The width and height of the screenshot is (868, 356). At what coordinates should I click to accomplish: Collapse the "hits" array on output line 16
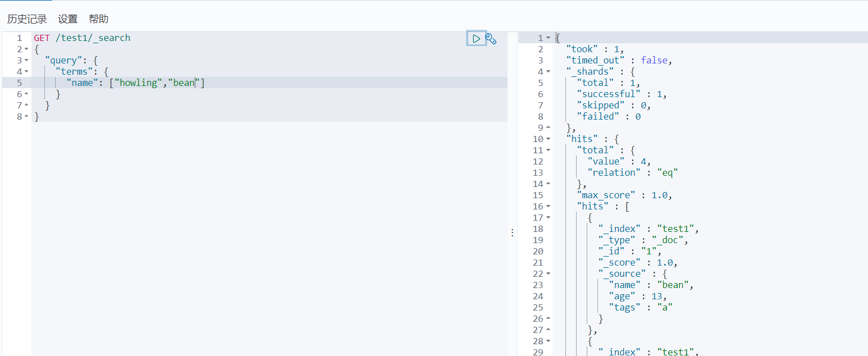pyautogui.click(x=549, y=207)
